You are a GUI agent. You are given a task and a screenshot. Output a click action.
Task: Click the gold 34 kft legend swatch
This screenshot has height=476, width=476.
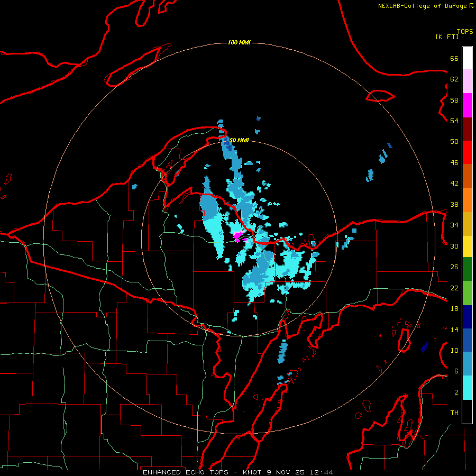(467, 224)
